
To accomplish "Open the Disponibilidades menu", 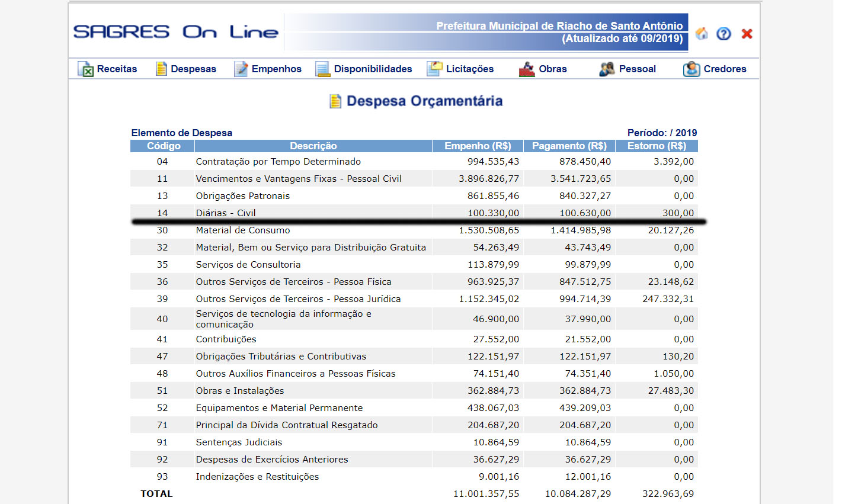I will pyautogui.click(x=373, y=69).
